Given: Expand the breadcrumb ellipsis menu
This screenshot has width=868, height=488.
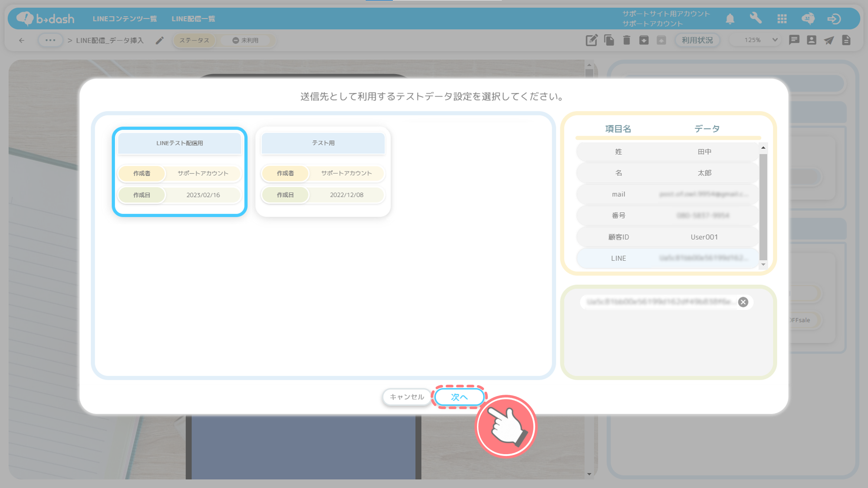Looking at the screenshot, I should [50, 40].
